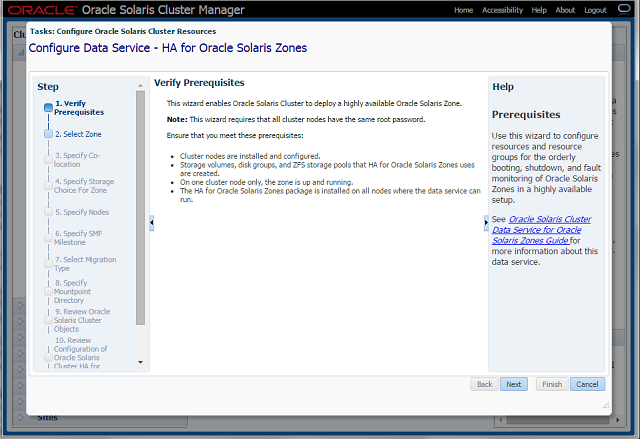Open Help from the top bar
640x439 pixels.
tap(539, 10)
